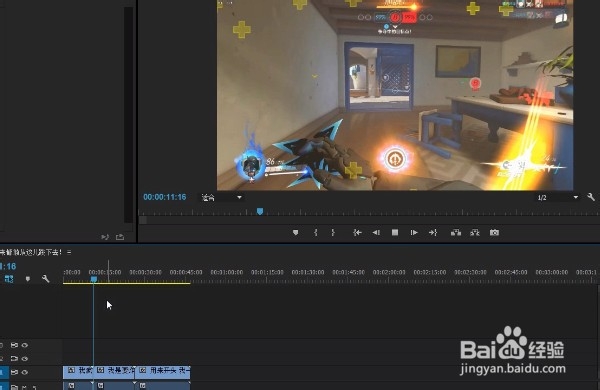Jump to the Out point

coord(433,232)
